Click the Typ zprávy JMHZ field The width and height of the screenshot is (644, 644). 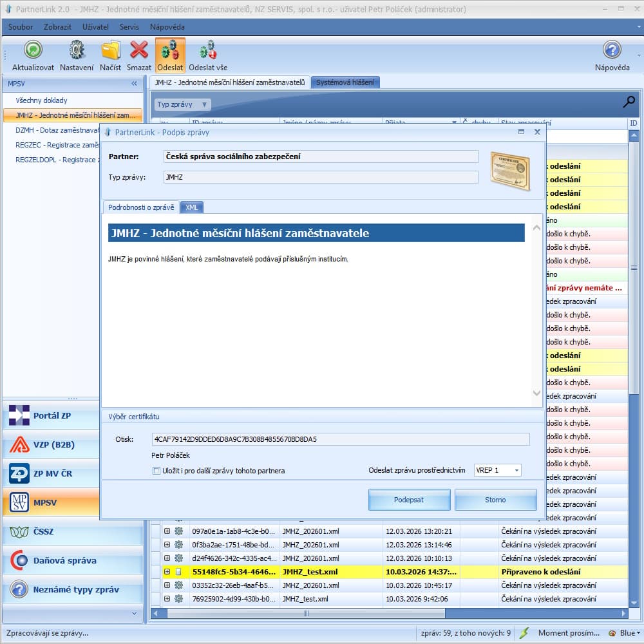point(321,177)
